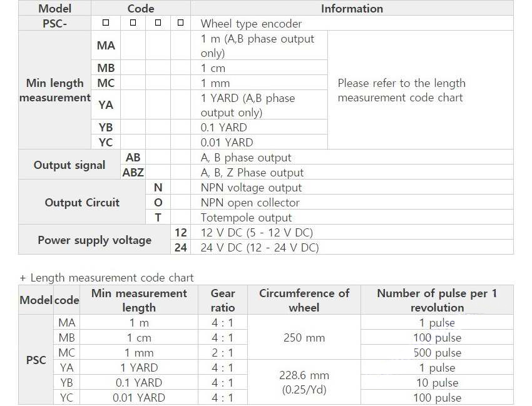Click the '250 mm' wheel circumference cell
This screenshot has height=406, width=532.
[304, 338]
